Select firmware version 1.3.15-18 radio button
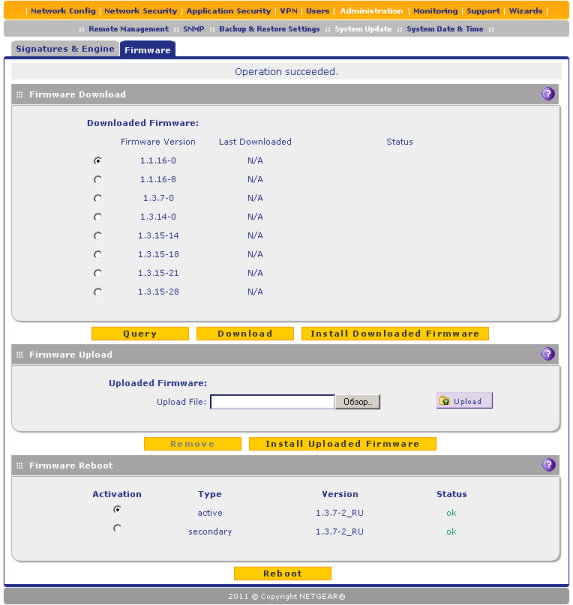Viewport: 573px width, 605px height. click(x=98, y=254)
